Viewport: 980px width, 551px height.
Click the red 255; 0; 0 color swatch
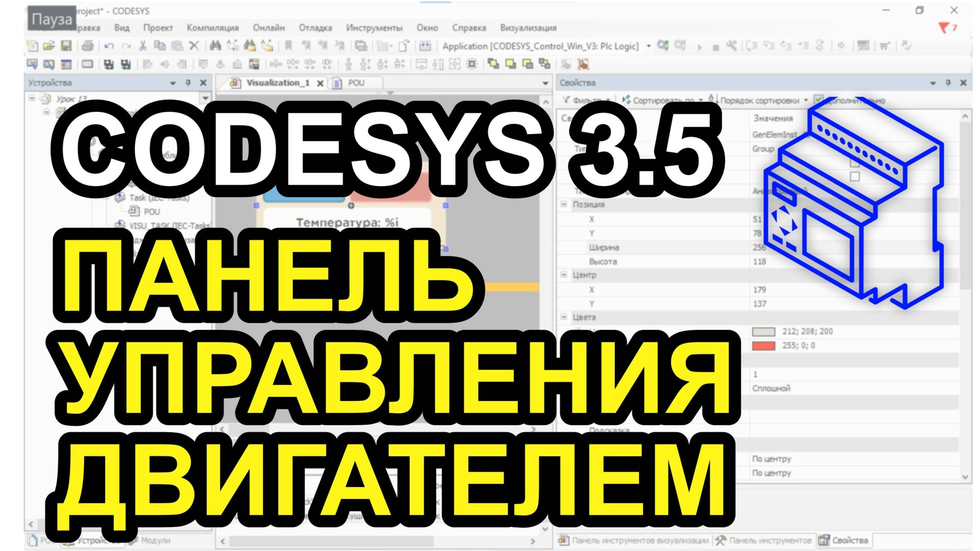pyautogui.click(x=764, y=346)
